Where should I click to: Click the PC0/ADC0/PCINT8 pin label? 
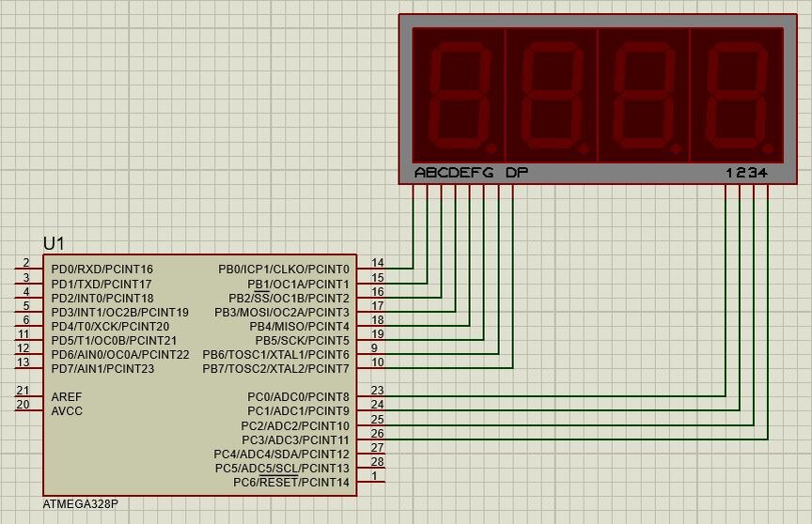coord(298,396)
